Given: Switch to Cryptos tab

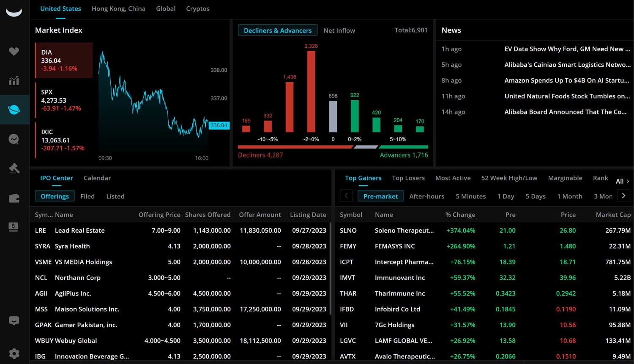Looking at the screenshot, I should point(198,8).
